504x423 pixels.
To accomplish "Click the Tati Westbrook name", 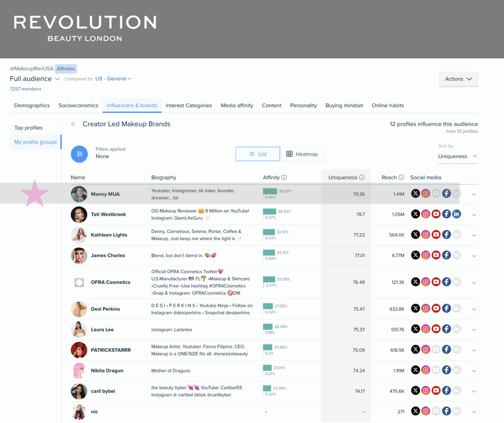I will point(108,214).
